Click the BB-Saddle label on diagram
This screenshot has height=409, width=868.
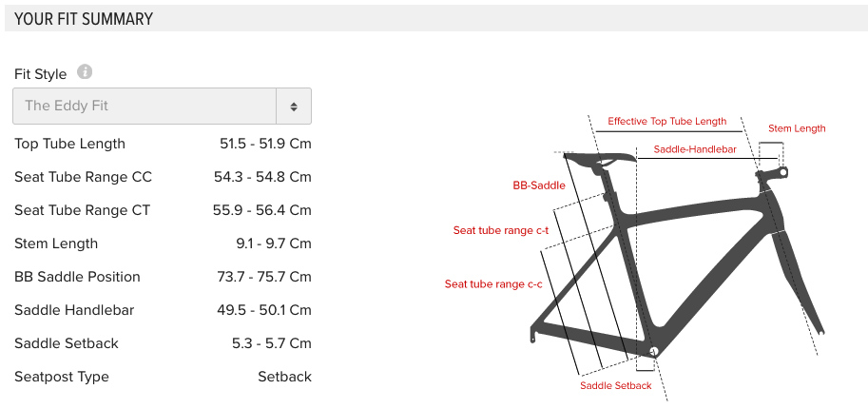(539, 185)
